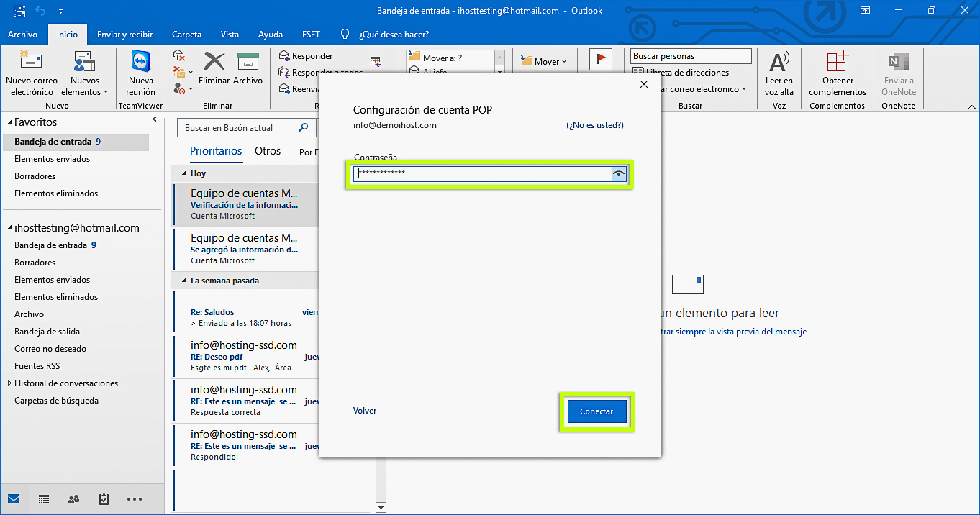Click the '(¿No es usted?)' link
Viewport: 980px width, 515px height.
tap(595, 125)
